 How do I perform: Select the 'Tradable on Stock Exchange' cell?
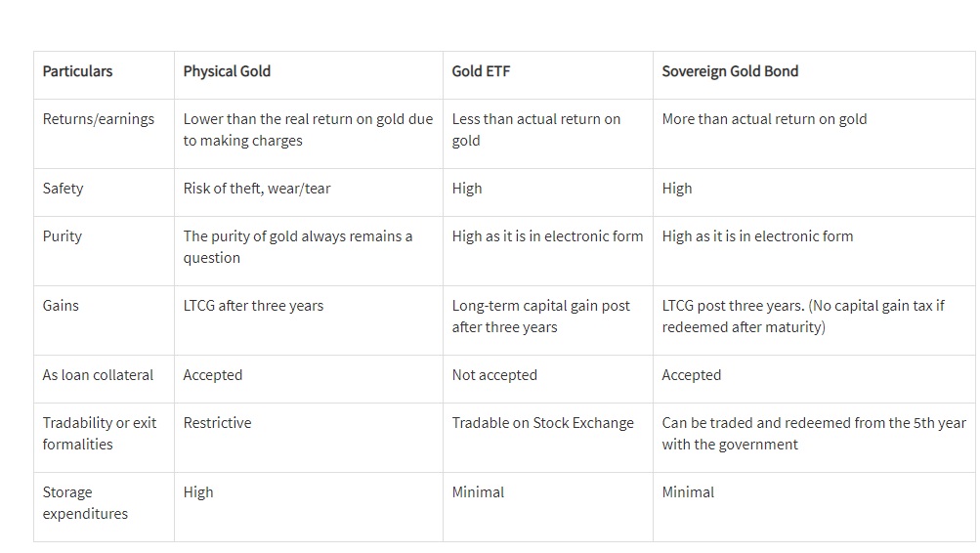[x=542, y=423]
